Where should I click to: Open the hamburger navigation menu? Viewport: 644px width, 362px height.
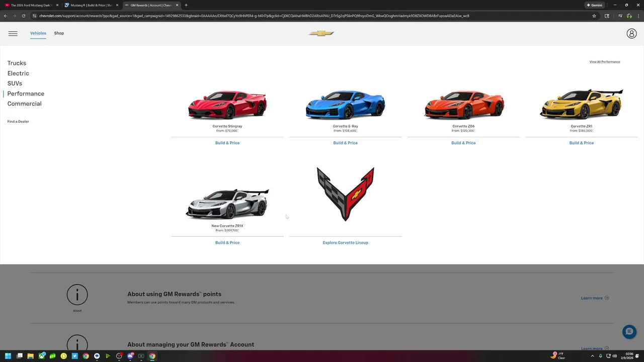(13, 33)
